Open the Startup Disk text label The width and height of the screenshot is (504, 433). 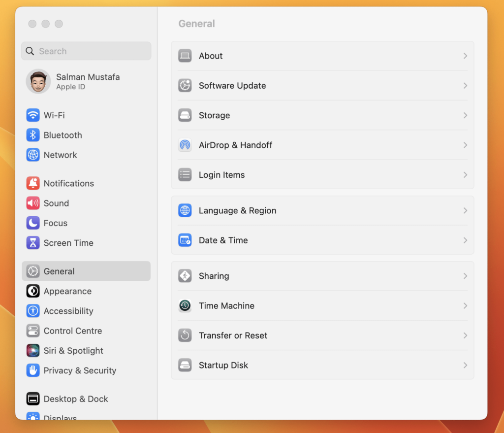pyautogui.click(x=223, y=365)
